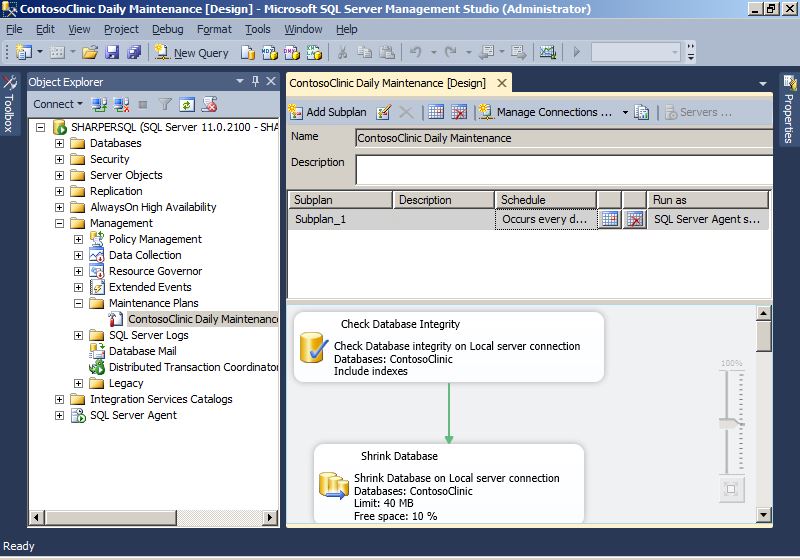Image resolution: width=800 pixels, height=560 pixels.
Task: Select the Shrink Database task box
Action: pos(448,484)
